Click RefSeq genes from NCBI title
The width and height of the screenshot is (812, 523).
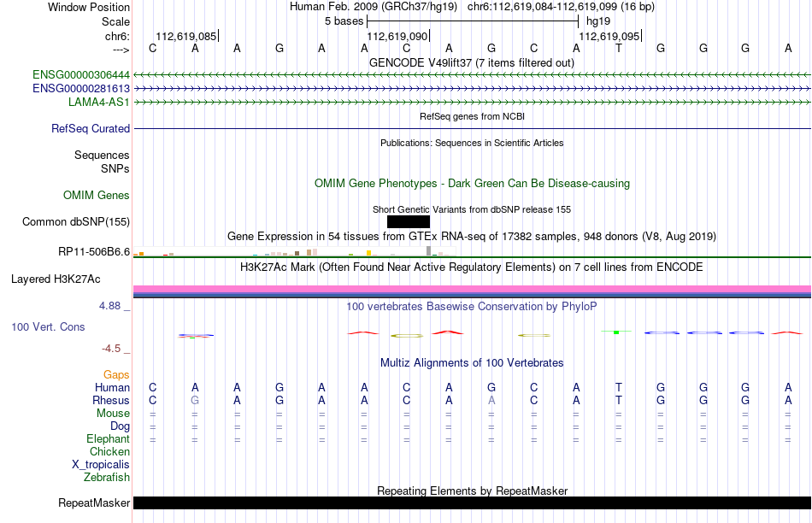(472, 116)
